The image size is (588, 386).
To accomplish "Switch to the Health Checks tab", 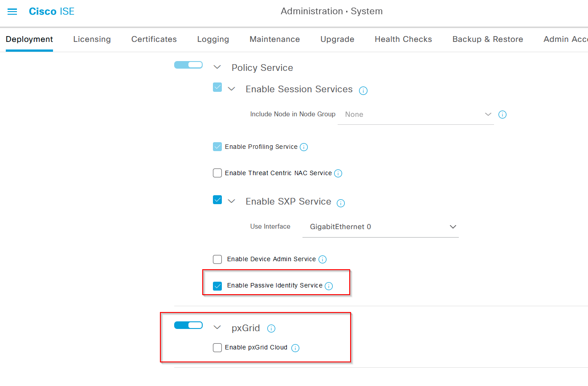I will click(403, 39).
